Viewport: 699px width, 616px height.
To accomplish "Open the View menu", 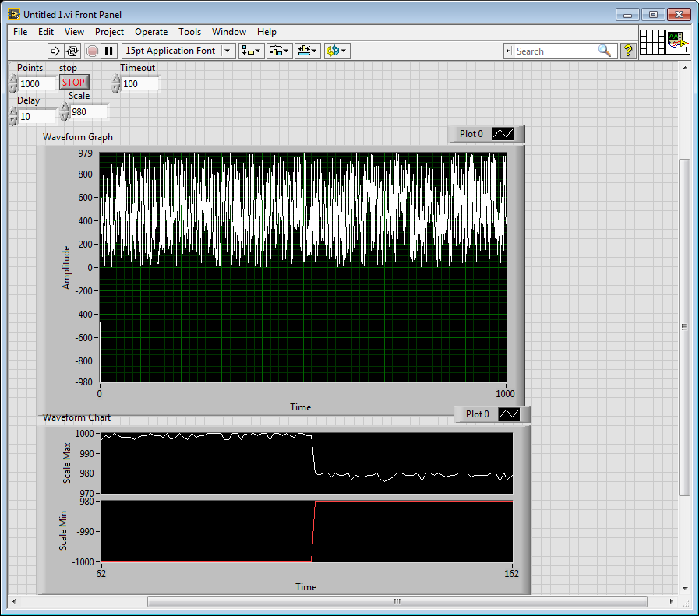I will tap(74, 32).
